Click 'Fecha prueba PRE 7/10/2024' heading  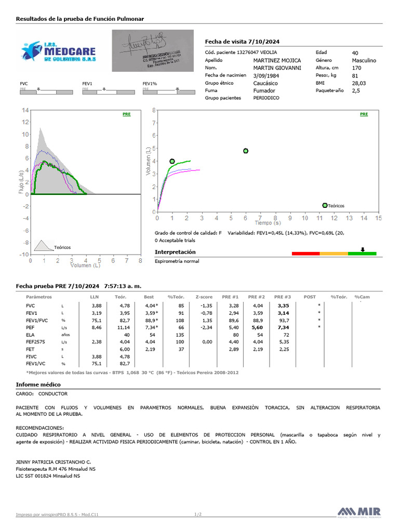(57, 286)
